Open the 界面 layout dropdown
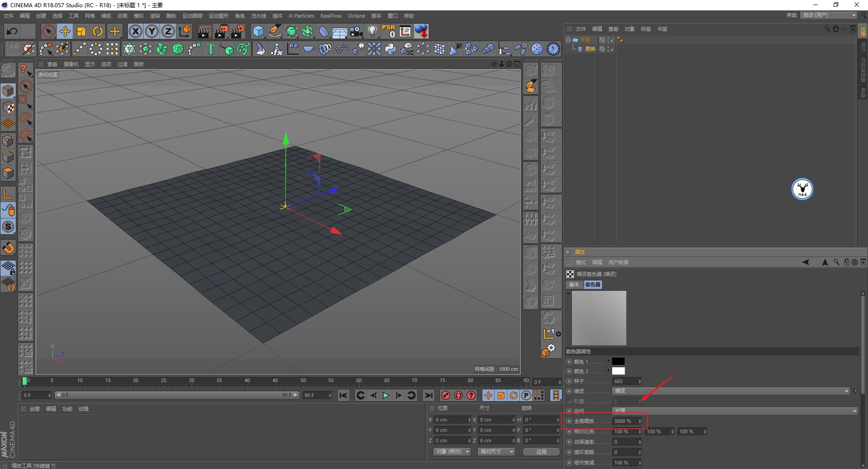This screenshot has height=469, width=868. point(829,15)
